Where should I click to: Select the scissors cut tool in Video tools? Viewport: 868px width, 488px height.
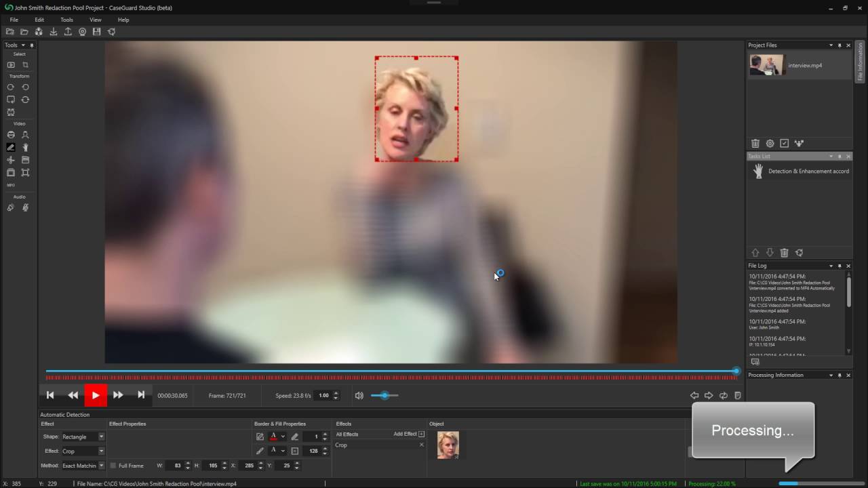click(11, 160)
